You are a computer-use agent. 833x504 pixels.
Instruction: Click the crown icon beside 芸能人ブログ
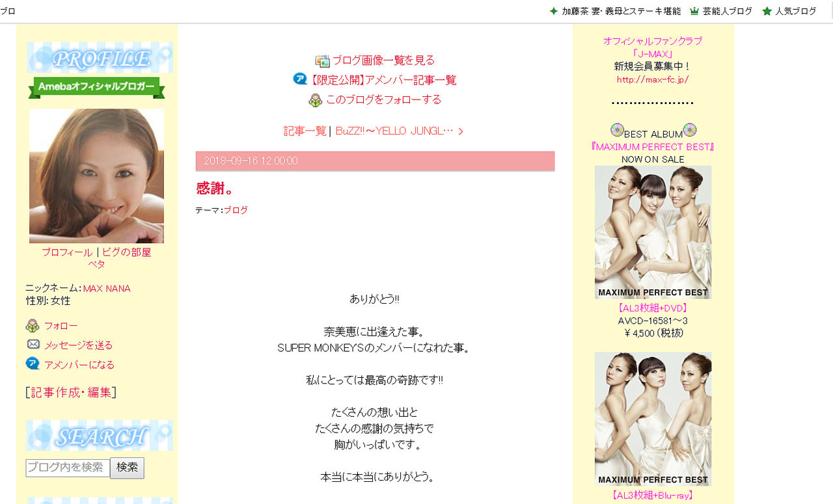click(x=694, y=11)
